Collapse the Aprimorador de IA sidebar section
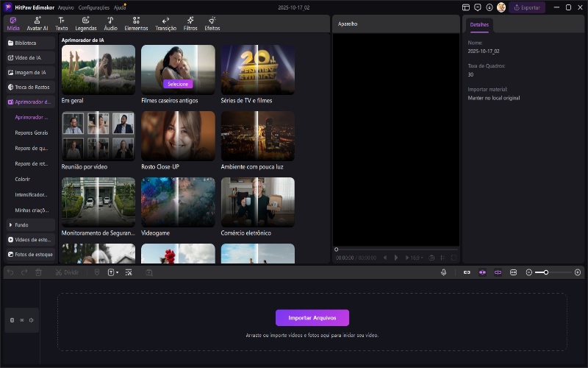Viewport: 588px width, 368px height. (x=31, y=102)
